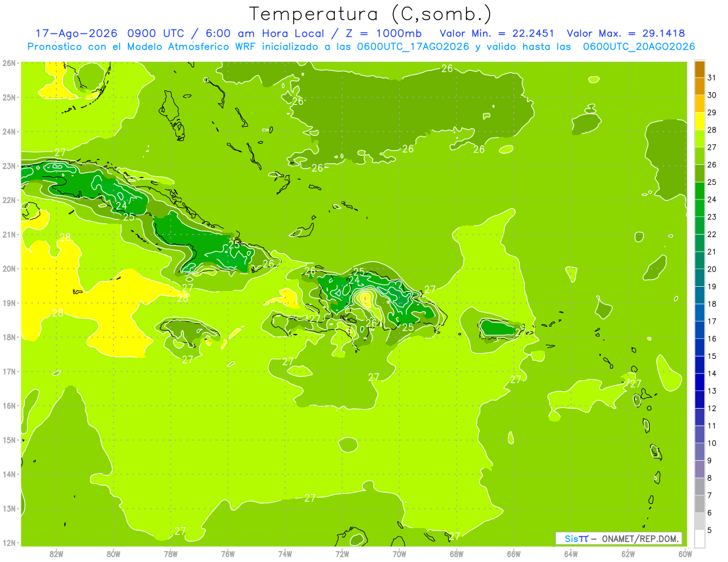
Task: Click the '60W' longitude axis label
Action: click(685, 554)
